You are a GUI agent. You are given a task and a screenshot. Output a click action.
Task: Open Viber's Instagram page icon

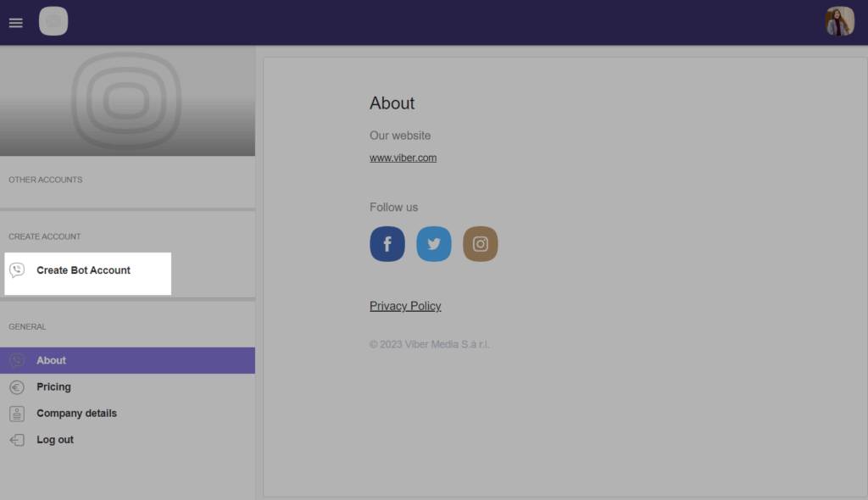(481, 244)
